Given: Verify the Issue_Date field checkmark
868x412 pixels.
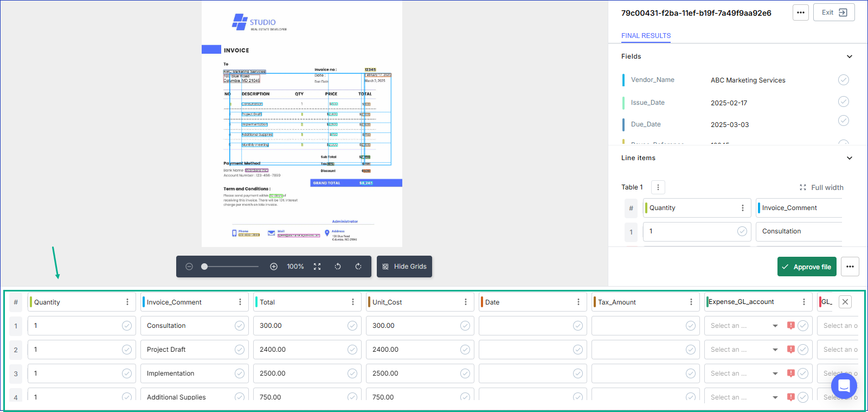Looking at the screenshot, I should (x=843, y=102).
